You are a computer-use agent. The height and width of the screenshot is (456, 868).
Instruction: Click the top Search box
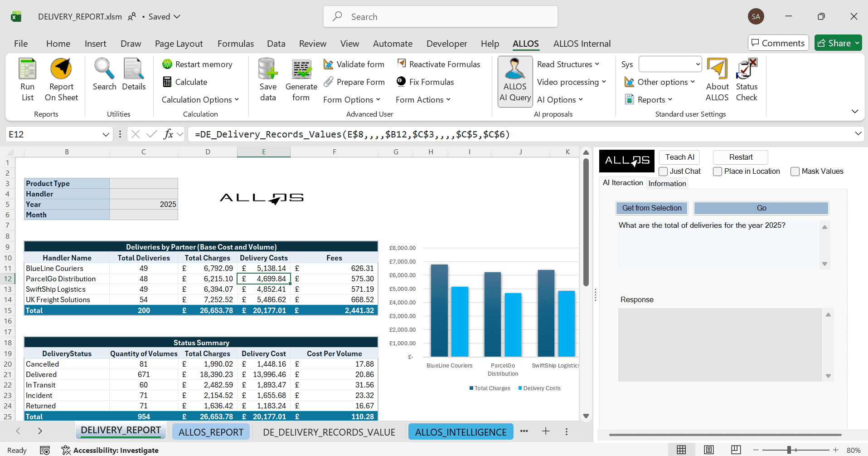pyautogui.click(x=440, y=17)
